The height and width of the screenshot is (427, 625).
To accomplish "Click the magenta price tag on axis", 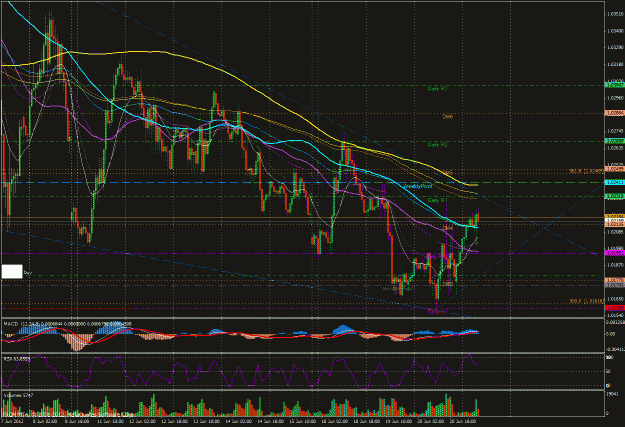I will coord(615,253).
